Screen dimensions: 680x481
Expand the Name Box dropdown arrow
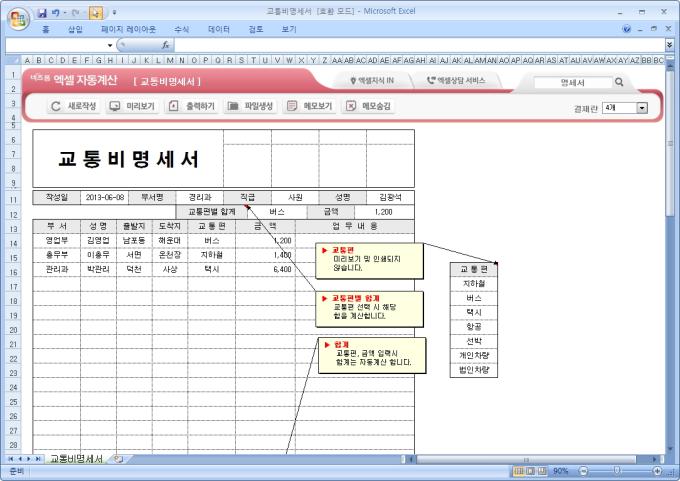click(110, 45)
